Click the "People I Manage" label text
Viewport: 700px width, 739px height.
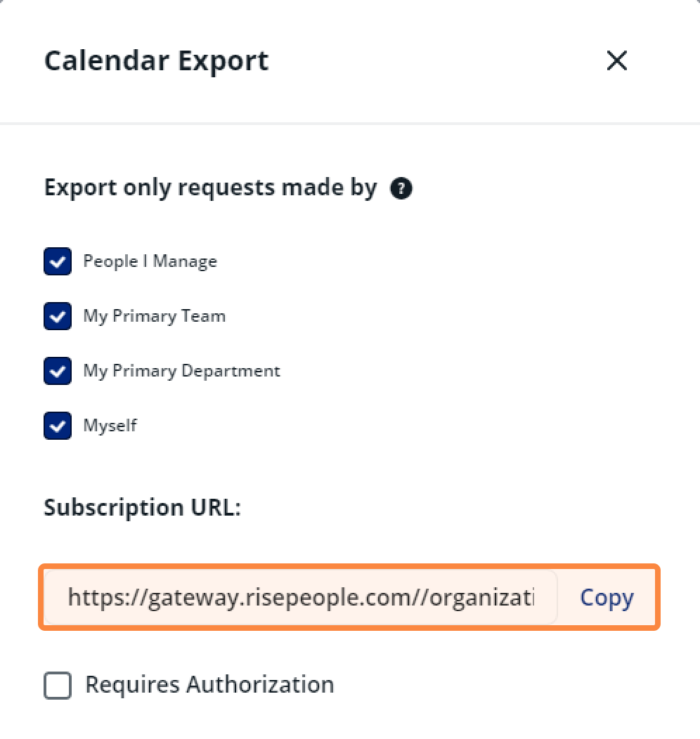[150, 261]
